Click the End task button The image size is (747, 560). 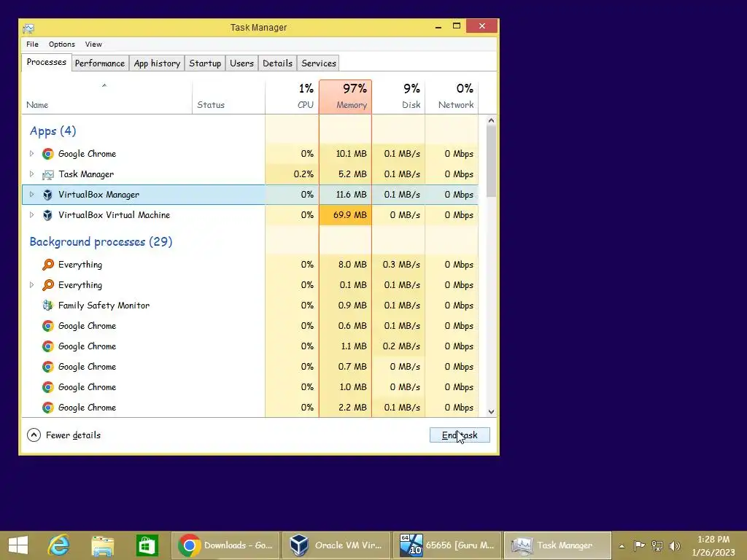[x=460, y=435]
